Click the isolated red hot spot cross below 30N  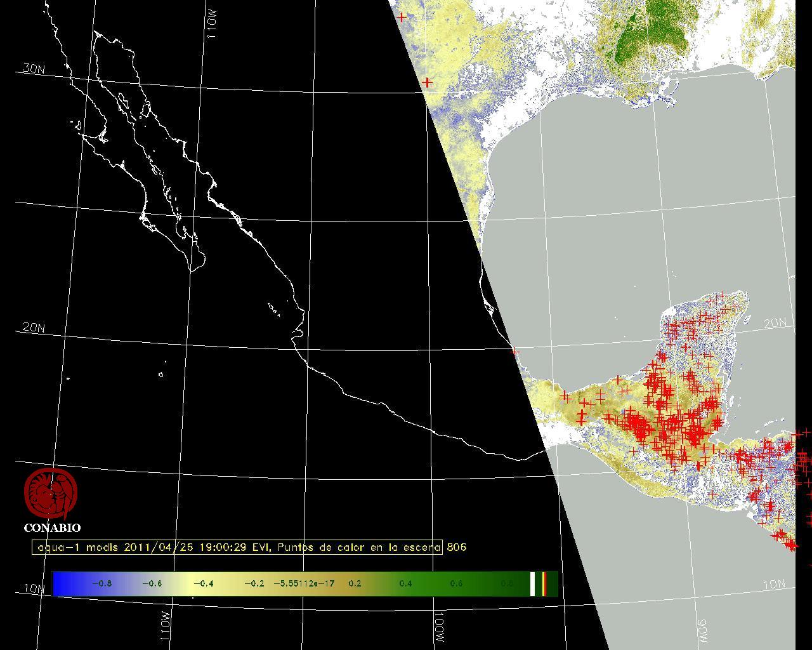(x=428, y=83)
